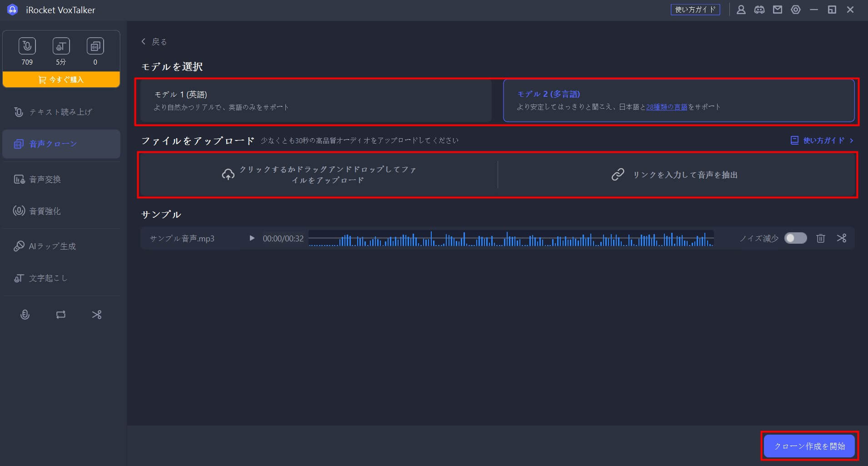Trim the sample audio with scissors icon
868x466 pixels.
tap(842, 238)
